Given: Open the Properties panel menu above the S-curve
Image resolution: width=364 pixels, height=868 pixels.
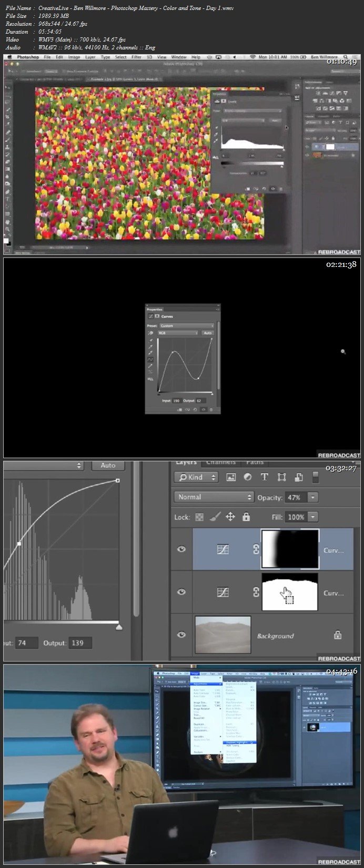Looking at the screenshot, I should [217, 309].
